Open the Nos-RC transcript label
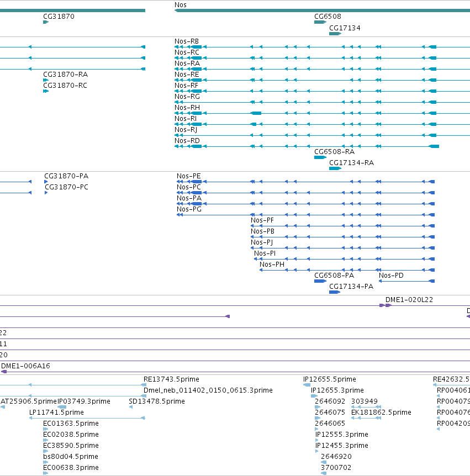Viewport: 470px width, 476px height. (x=187, y=52)
